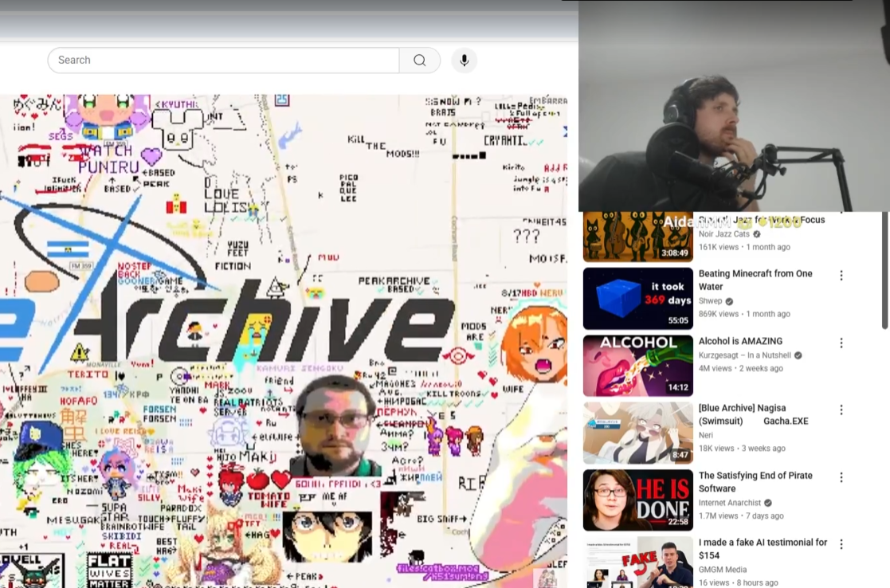
Task: Click the 1.7M views · 7 days ago text
Action: click(x=741, y=516)
